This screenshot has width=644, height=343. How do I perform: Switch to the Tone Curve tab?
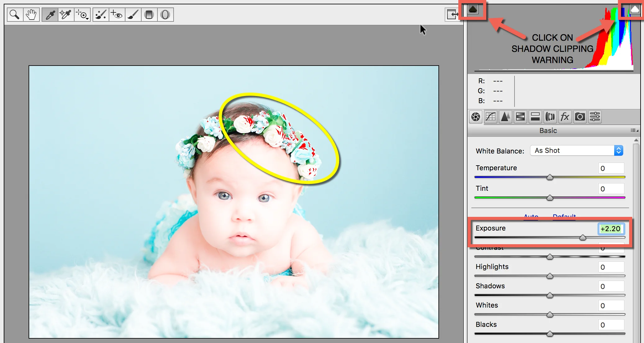click(490, 117)
